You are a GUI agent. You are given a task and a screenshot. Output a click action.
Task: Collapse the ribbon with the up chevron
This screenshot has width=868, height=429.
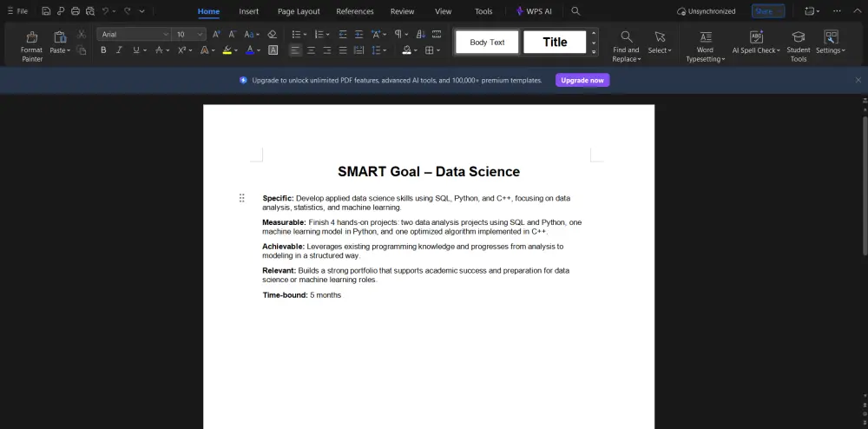point(858,11)
